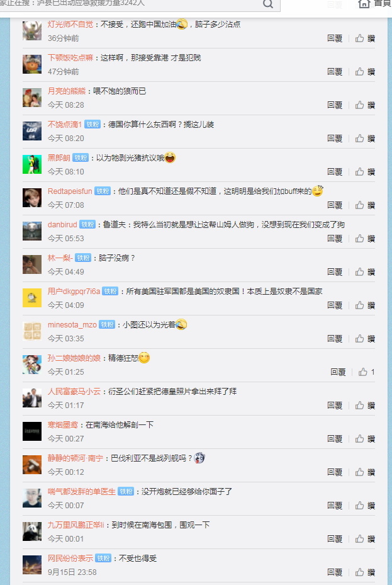Click the search magnifier icon

(x=268, y=4)
